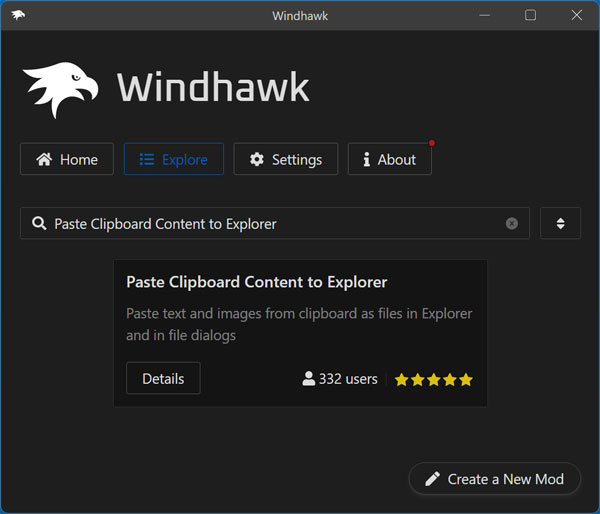Open the Home tab
The height and width of the screenshot is (514, 600).
point(67,159)
